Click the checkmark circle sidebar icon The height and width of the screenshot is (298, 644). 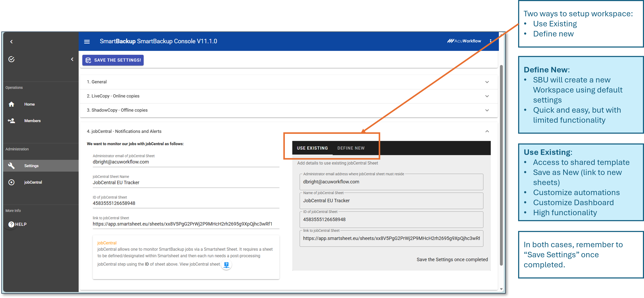pos(11,59)
